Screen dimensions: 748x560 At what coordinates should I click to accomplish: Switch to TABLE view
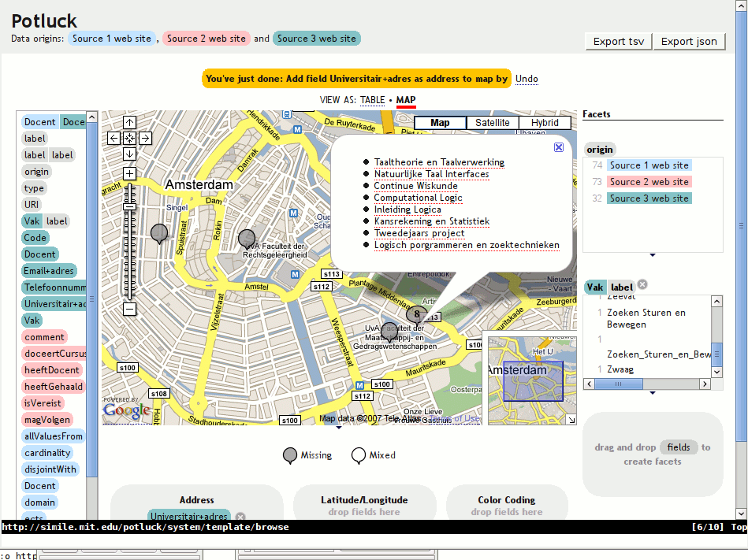coord(373,100)
